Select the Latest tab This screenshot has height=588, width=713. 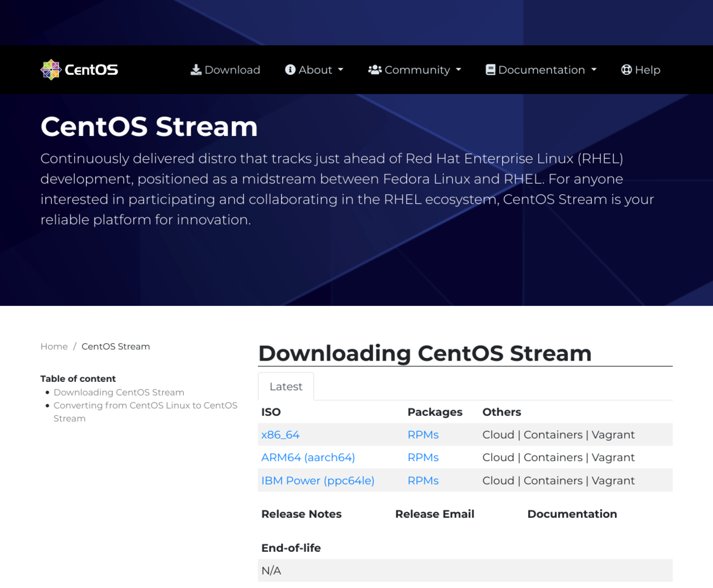coord(286,386)
